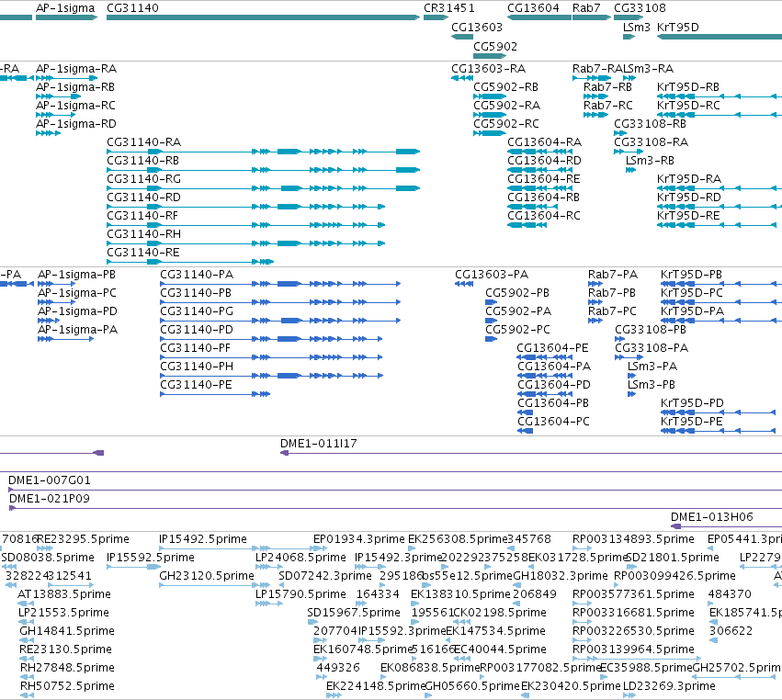Click transcript CG31140-RG label
Viewport: 782px width, 700px height.
pos(144,179)
